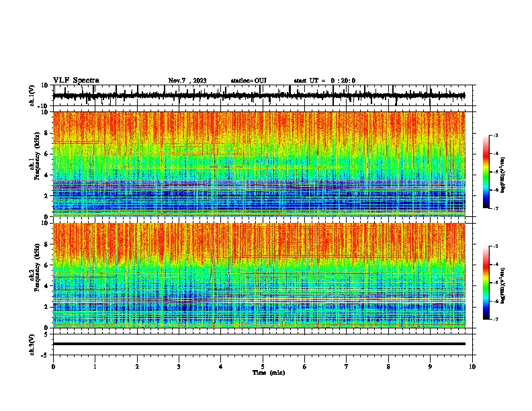The width and height of the screenshot is (532, 411).
Task: Click time-axis tick label "9" minutes
Action: click(430, 367)
